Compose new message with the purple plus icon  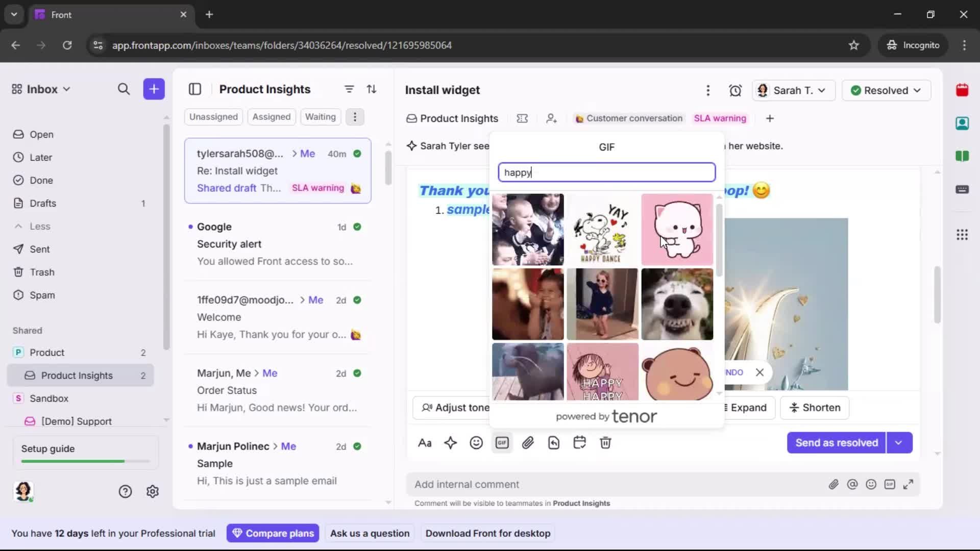154,89
